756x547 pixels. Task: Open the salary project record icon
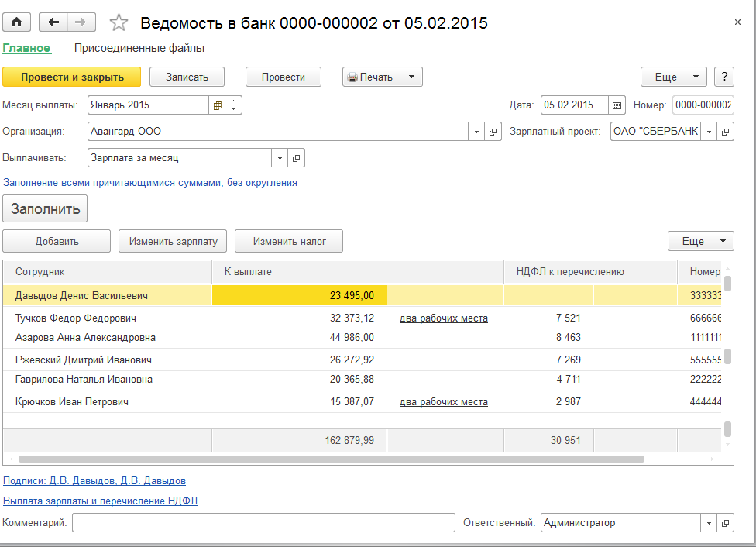tap(726, 132)
